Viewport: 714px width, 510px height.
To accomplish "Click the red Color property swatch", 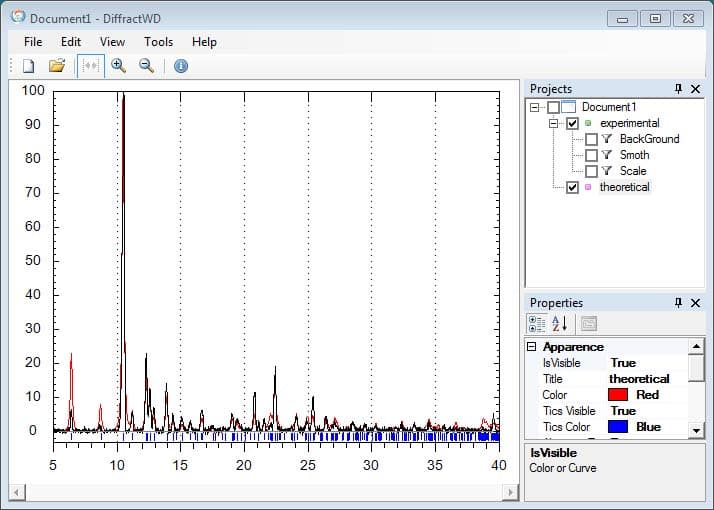I will click(x=619, y=395).
